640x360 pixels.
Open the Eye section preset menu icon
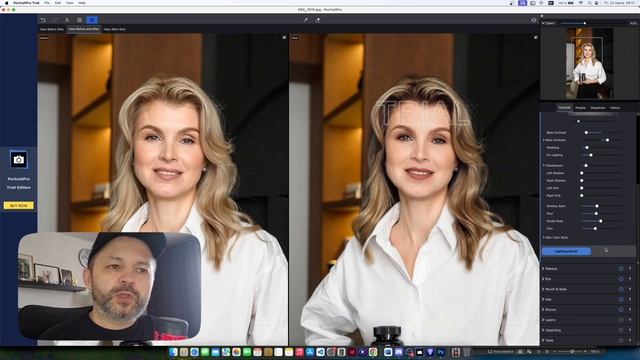pos(630,279)
